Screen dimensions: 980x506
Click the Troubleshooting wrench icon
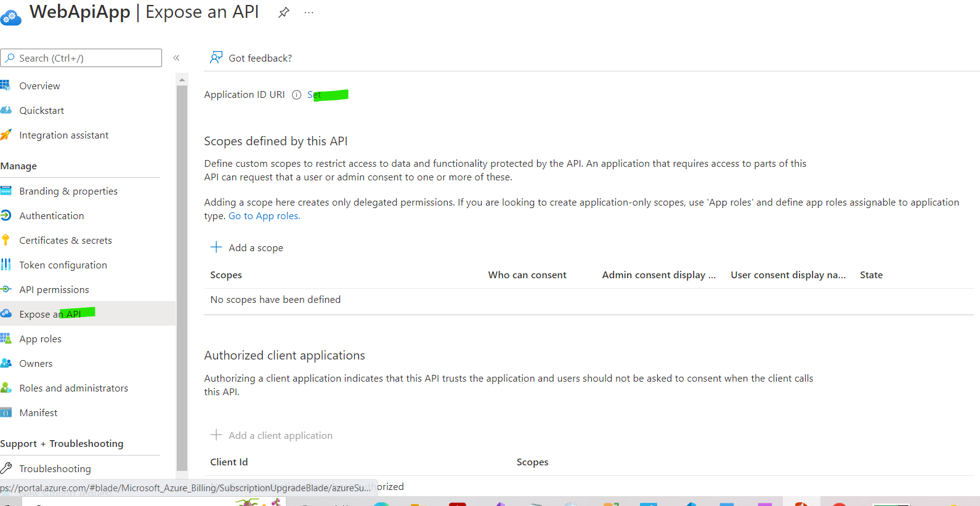pyautogui.click(x=6, y=468)
